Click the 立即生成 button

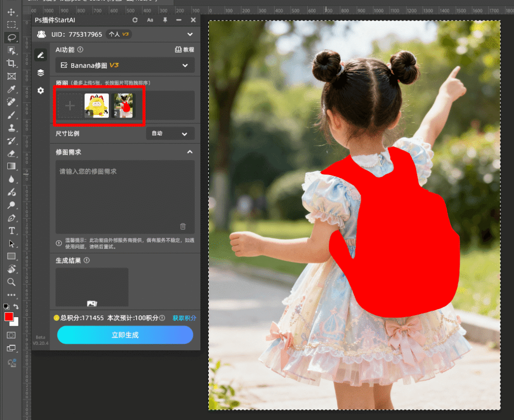coord(125,335)
